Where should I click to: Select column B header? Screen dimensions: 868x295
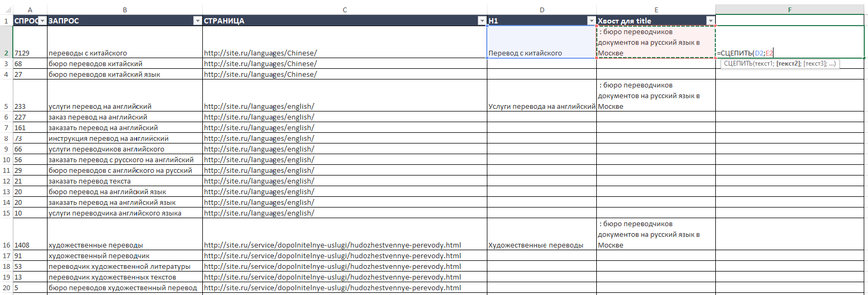pyautogui.click(x=125, y=10)
